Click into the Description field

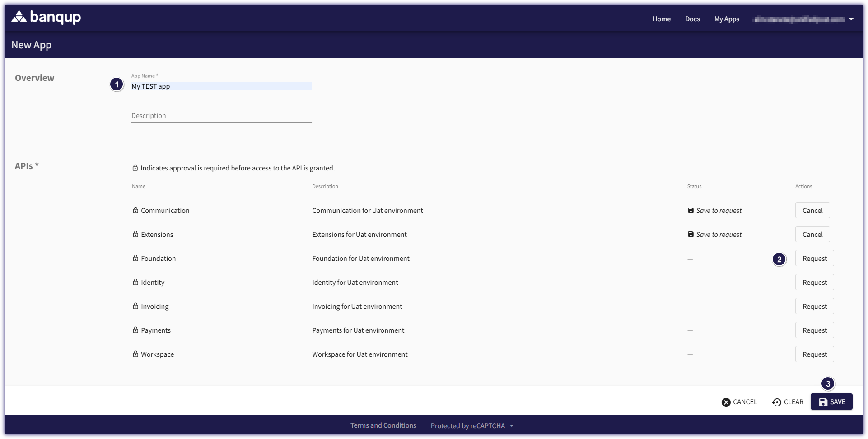(x=221, y=116)
